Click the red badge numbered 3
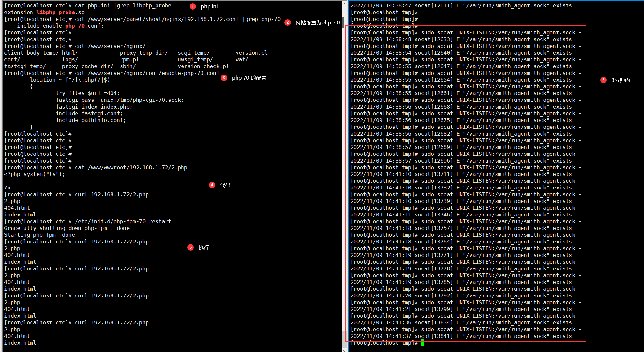Screen dimensions: 644x352 [x=224, y=78]
